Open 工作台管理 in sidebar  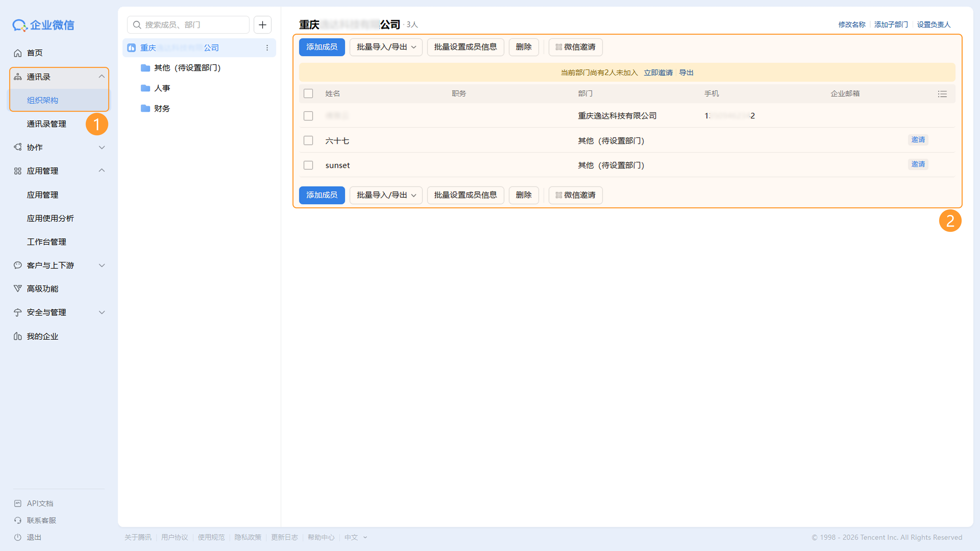click(46, 242)
